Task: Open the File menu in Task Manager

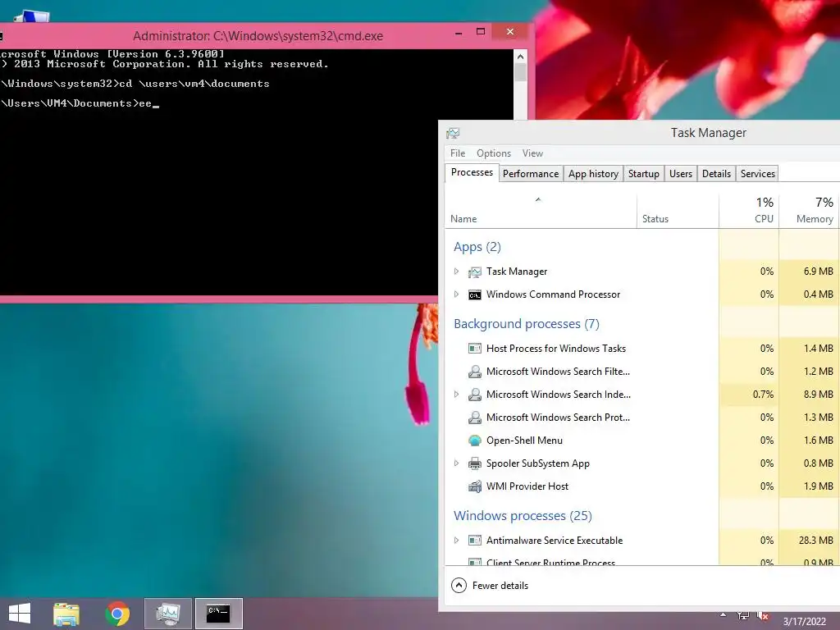Action: 458,153
